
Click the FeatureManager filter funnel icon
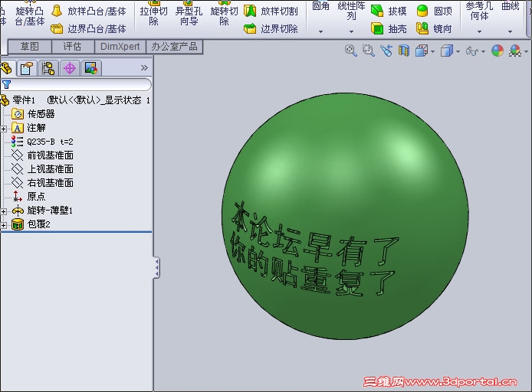pos(6,84)
